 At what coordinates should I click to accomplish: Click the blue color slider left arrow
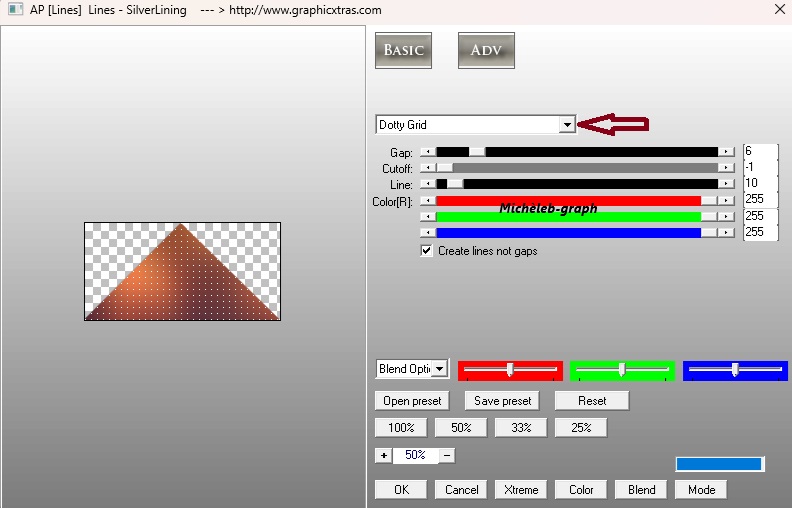point(428,233)
